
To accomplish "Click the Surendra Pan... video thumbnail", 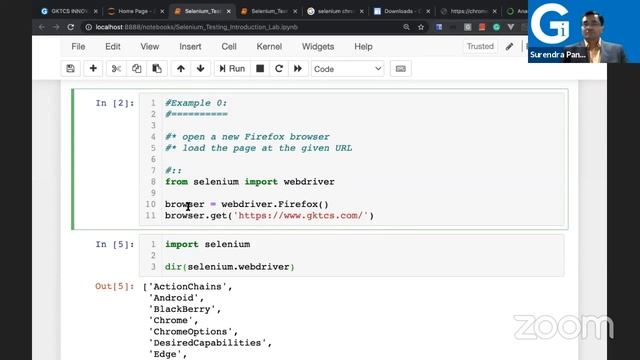I will pos(584,31).
